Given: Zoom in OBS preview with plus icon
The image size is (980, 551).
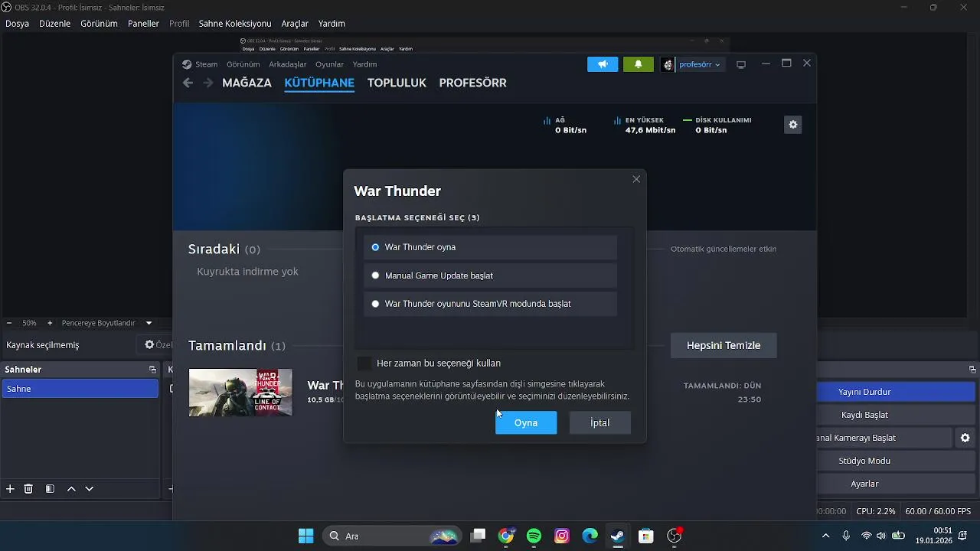Looking at the screenshot, I should 50,323.
